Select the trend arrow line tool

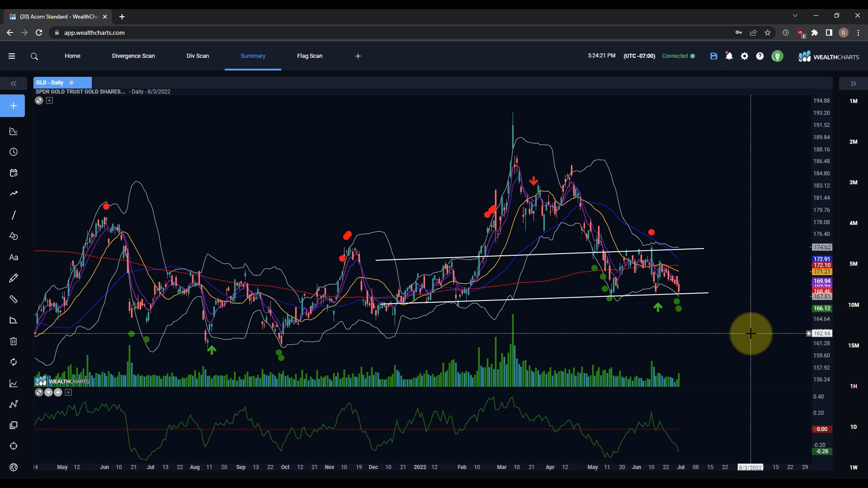pos(14,194)
